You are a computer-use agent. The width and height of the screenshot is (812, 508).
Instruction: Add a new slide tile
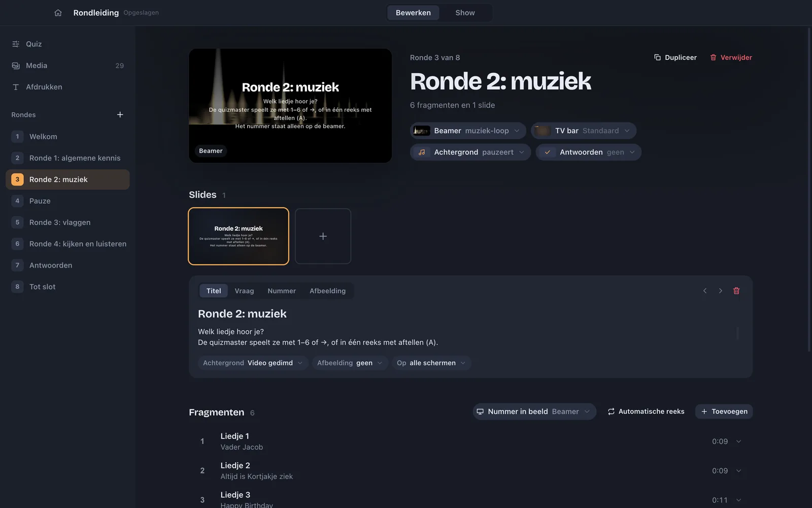[323, 236]
